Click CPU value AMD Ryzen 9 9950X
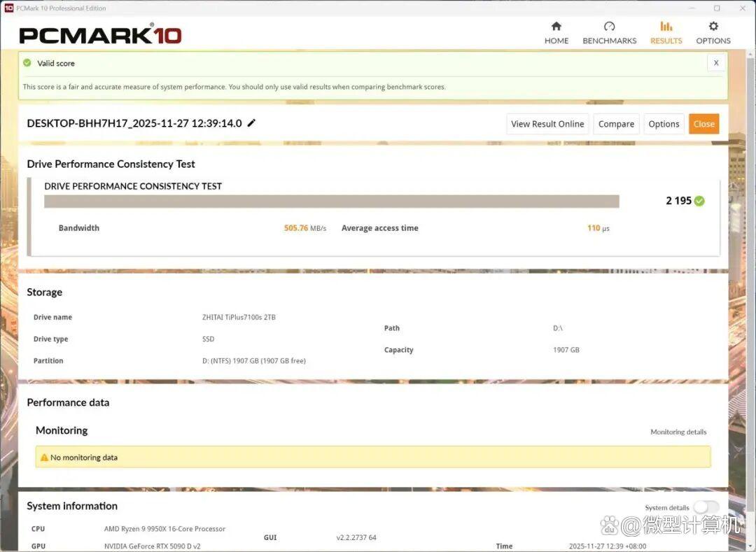The image size is (756, 552). coord(165,528)
